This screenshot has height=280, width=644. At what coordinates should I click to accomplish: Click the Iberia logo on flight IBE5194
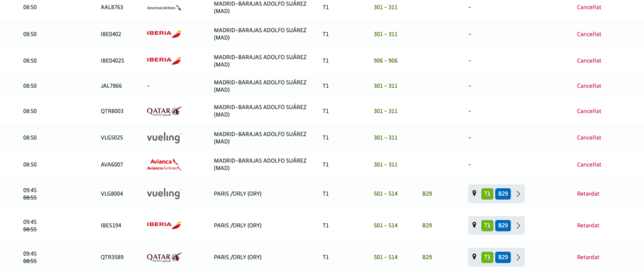coord(164,225)
